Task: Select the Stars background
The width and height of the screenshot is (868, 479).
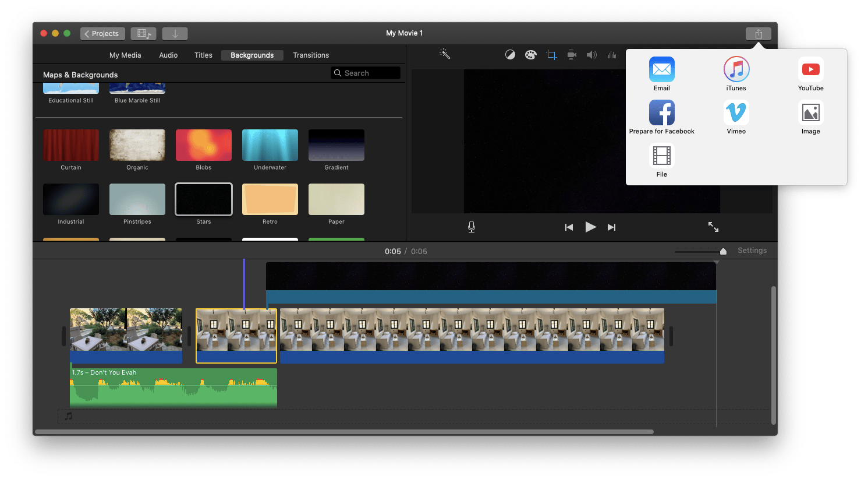Action: click(204, 199)
